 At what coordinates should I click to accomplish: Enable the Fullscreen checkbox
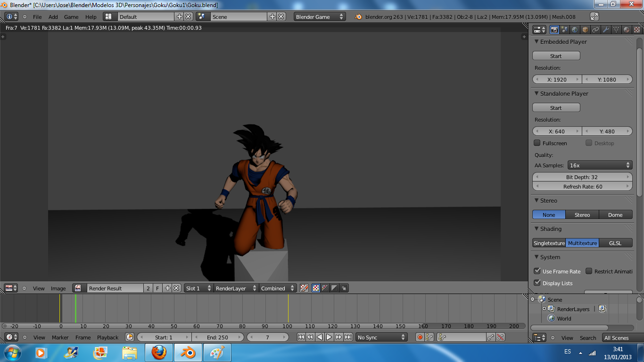click(537, 143)
